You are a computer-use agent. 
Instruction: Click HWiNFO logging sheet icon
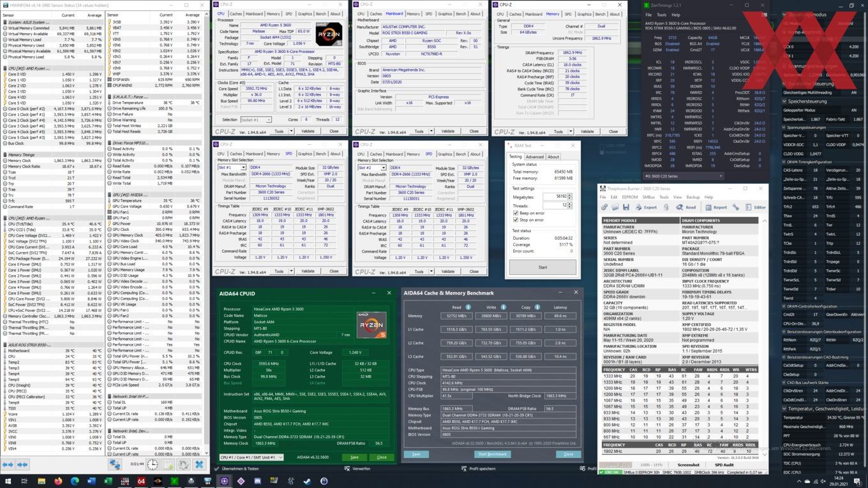(168, 464)
